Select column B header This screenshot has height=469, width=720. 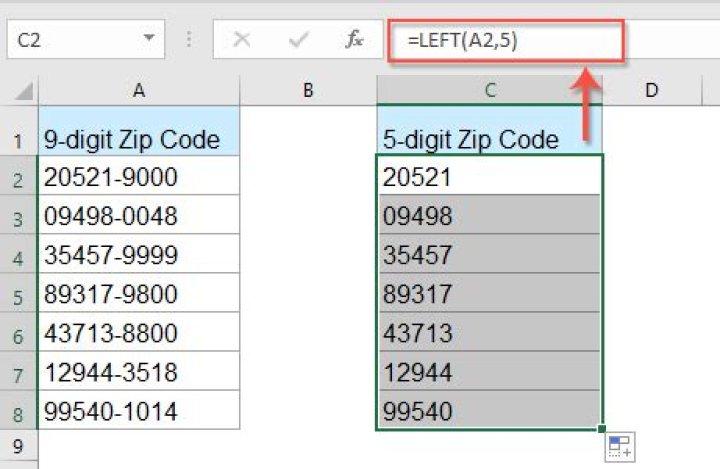(x=308, y=90)
